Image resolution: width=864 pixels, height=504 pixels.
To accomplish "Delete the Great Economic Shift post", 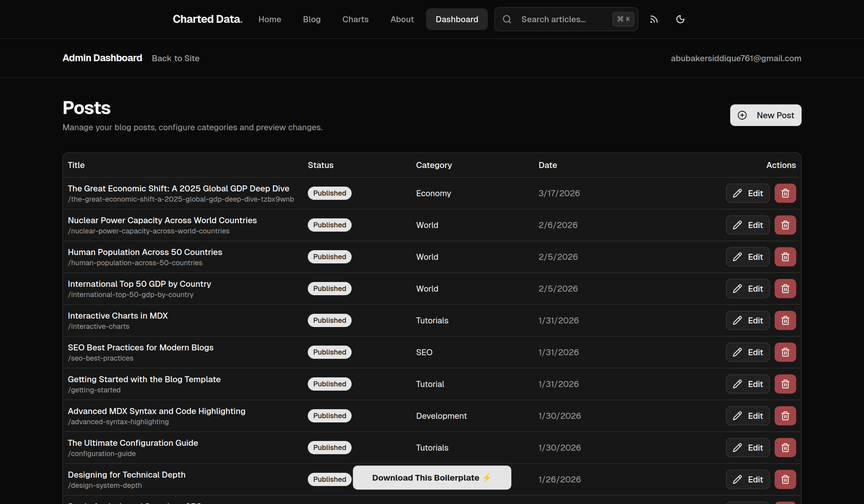I will [785, 193].
